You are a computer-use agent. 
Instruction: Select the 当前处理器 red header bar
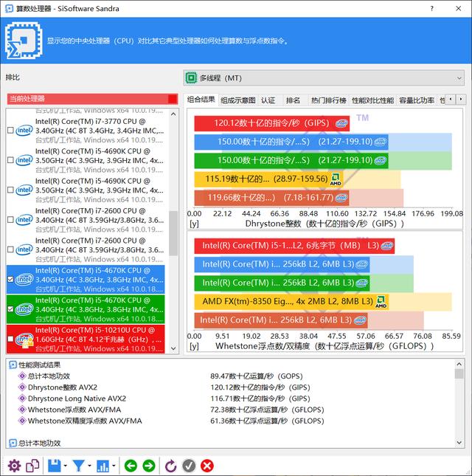92,99
